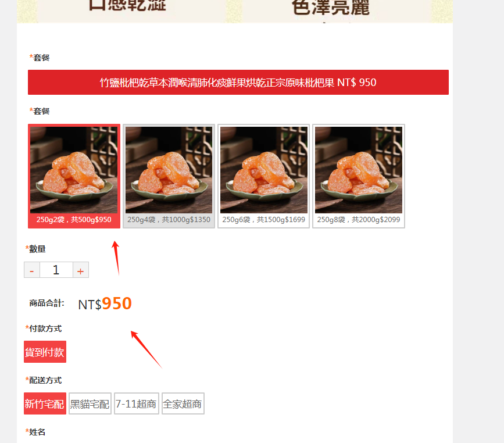Screen dimensions: 504x443
Task: Click the 250g6袋 price caption text
Action: pos(263,220)
